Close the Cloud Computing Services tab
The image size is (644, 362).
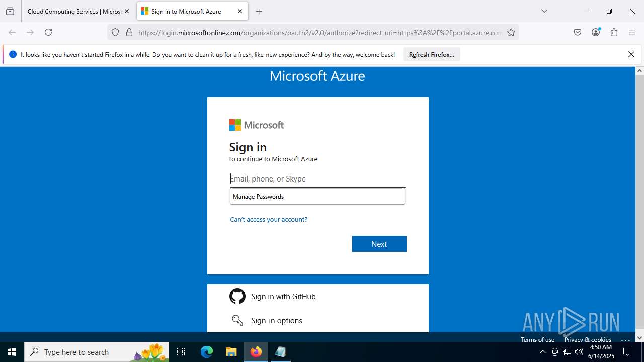click(x=127, y=11)
